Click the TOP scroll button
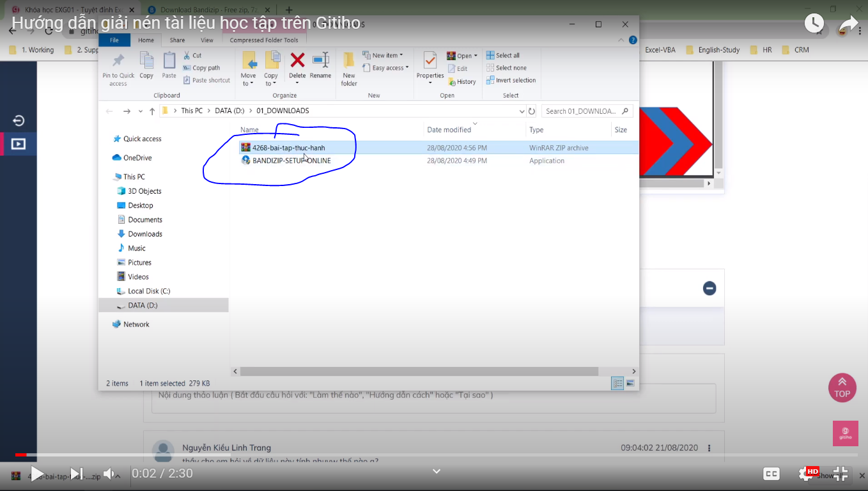 842,387
